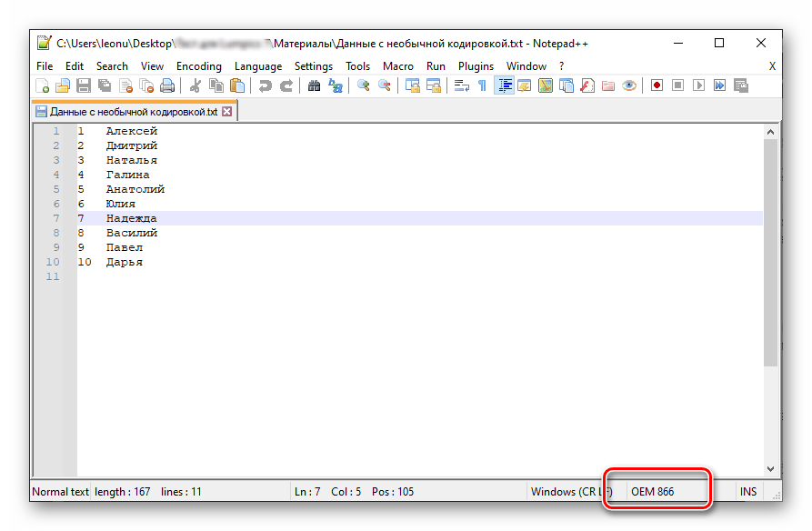Screen dimensions: 812x531
Task: Toggle INS insert mode in status bar
Action: point(747,492)
